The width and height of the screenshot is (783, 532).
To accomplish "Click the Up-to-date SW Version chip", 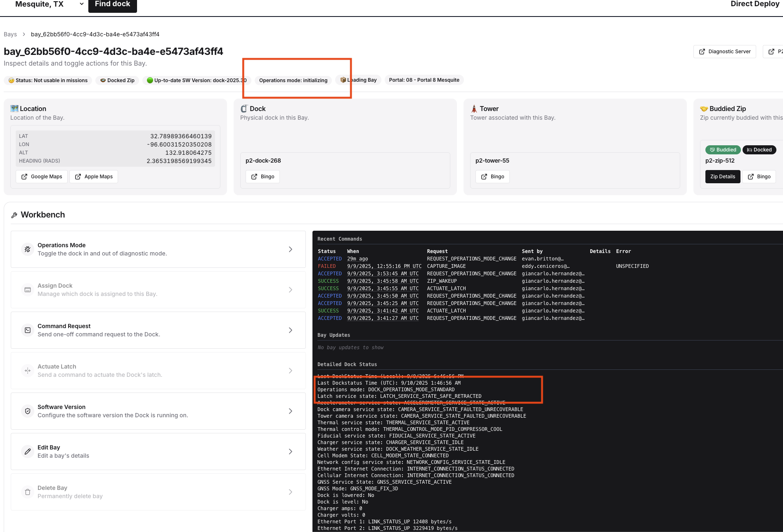I will click(197, 80).
